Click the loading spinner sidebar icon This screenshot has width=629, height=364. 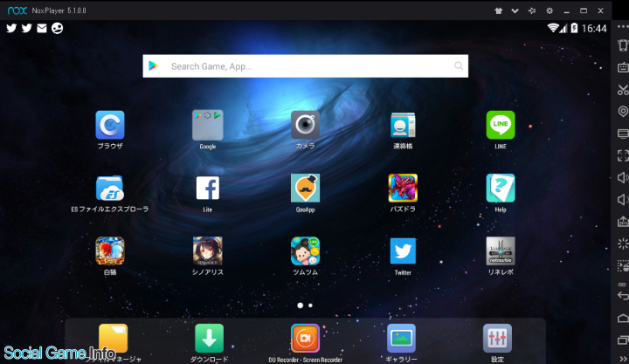coord(623,244)
